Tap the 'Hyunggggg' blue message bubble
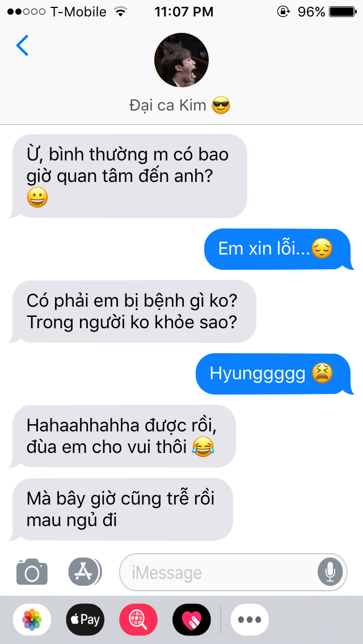 tap(274, 374)
